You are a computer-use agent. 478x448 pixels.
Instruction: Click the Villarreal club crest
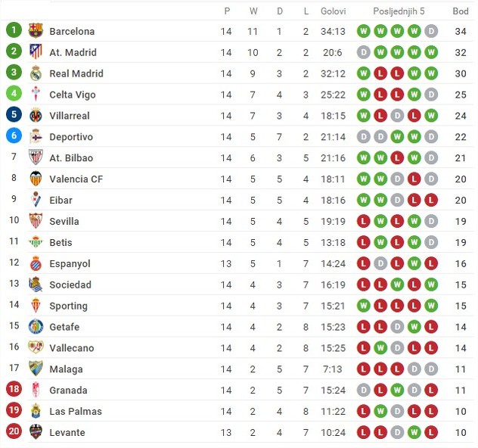click(x=36, y=115)
